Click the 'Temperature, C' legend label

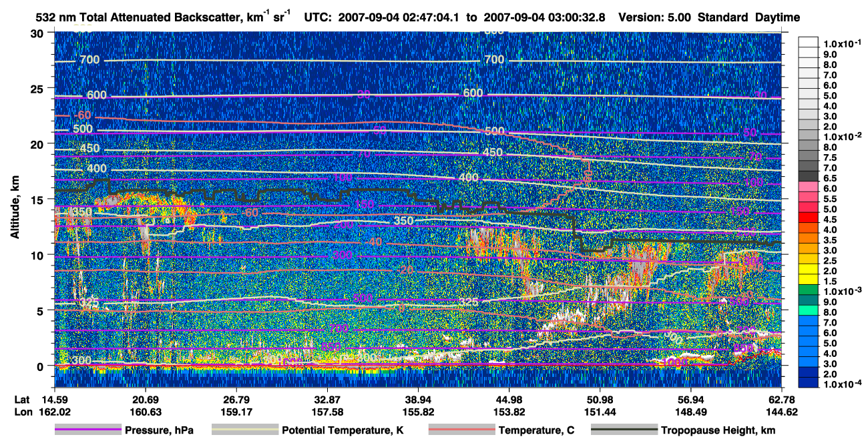tap(537, 431)
